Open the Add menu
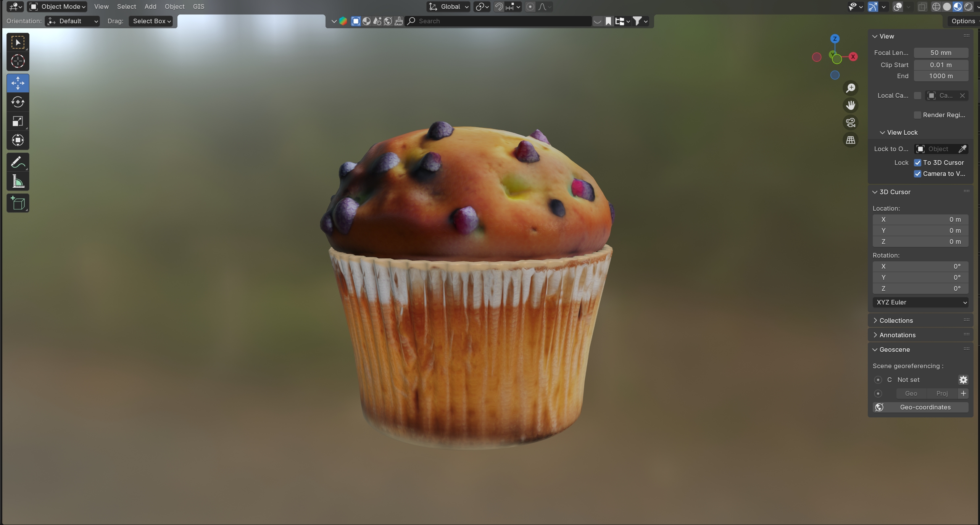This screenshot has height=525, width=980. point(150,6)
